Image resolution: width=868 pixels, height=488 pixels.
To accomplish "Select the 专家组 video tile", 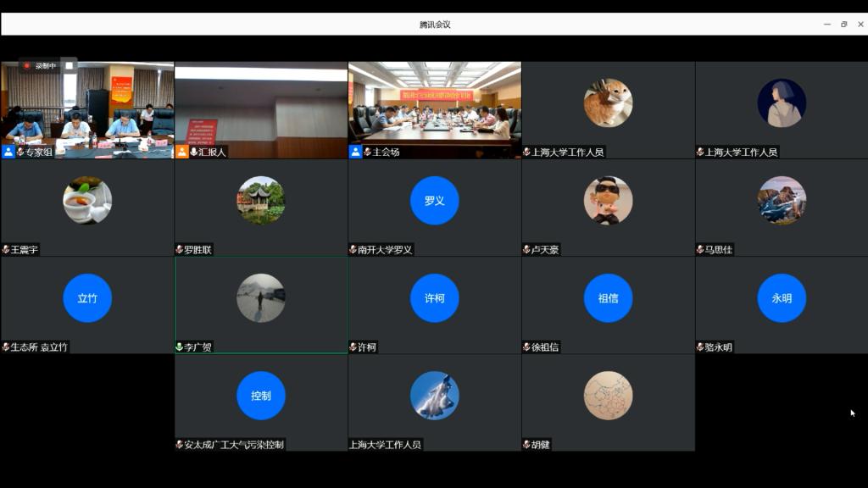I will coord(87,106).
